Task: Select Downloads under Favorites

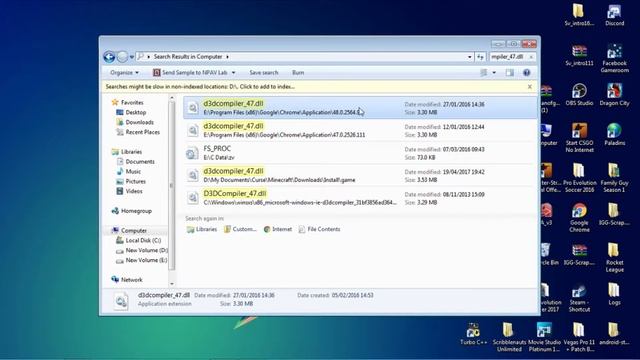Action: point(135,122)
